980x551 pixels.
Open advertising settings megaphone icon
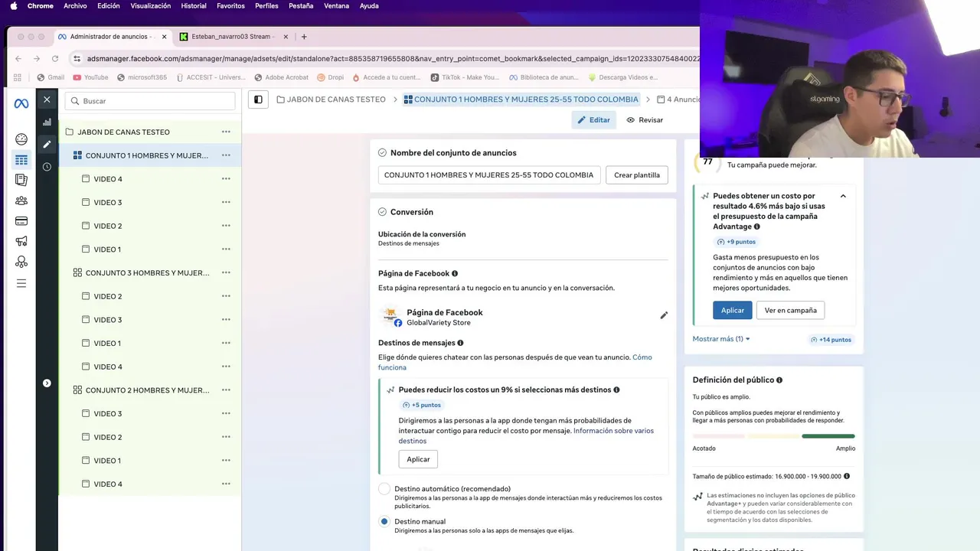(x=21, y=242)
